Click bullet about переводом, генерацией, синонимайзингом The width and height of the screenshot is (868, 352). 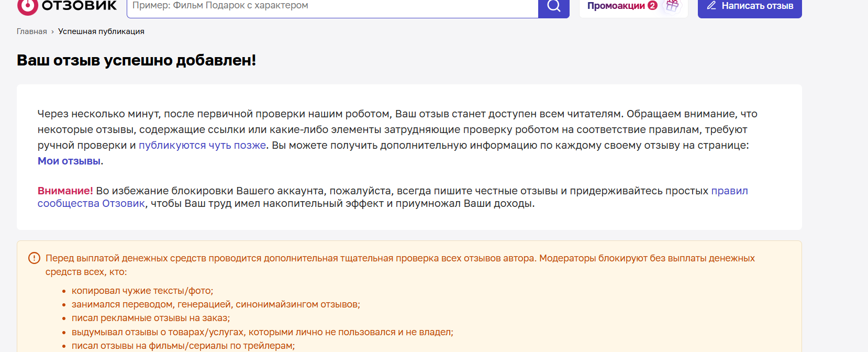[216, 304]
